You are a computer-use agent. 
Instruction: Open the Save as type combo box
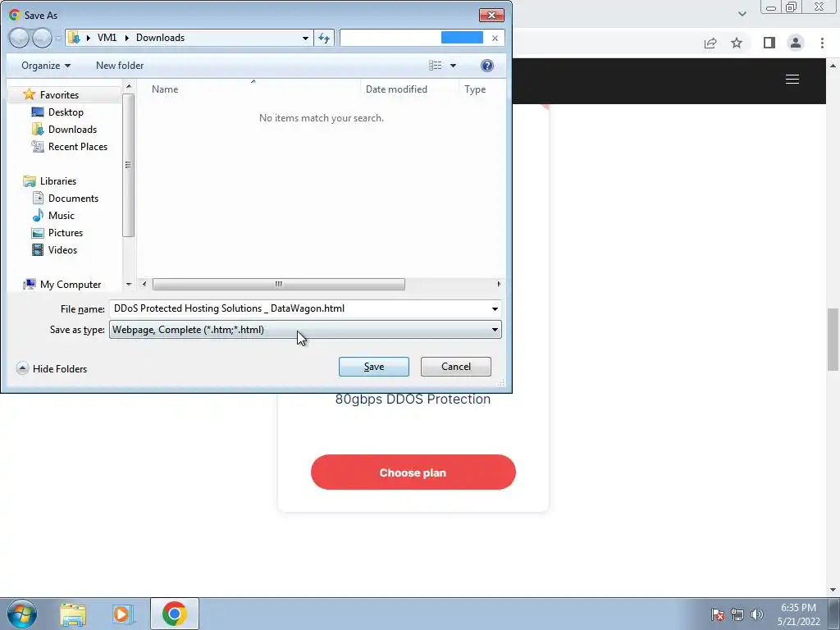click(305, 330)
